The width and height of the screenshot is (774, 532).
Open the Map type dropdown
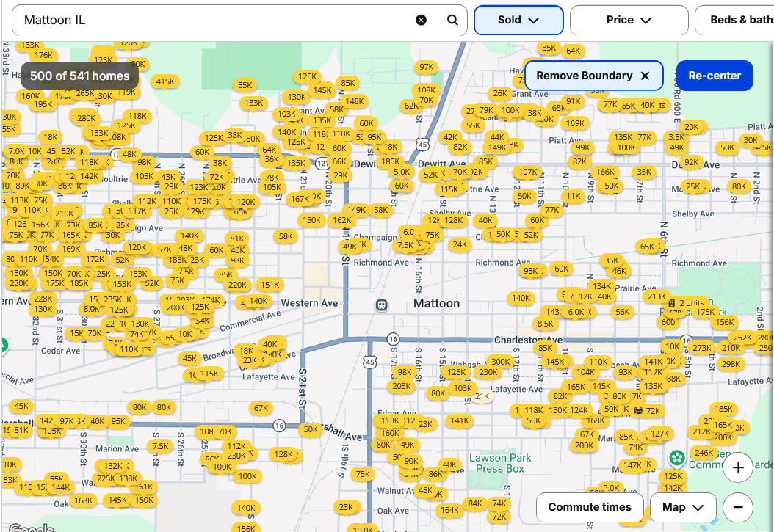pyautogui.click(x=683, y=507)
